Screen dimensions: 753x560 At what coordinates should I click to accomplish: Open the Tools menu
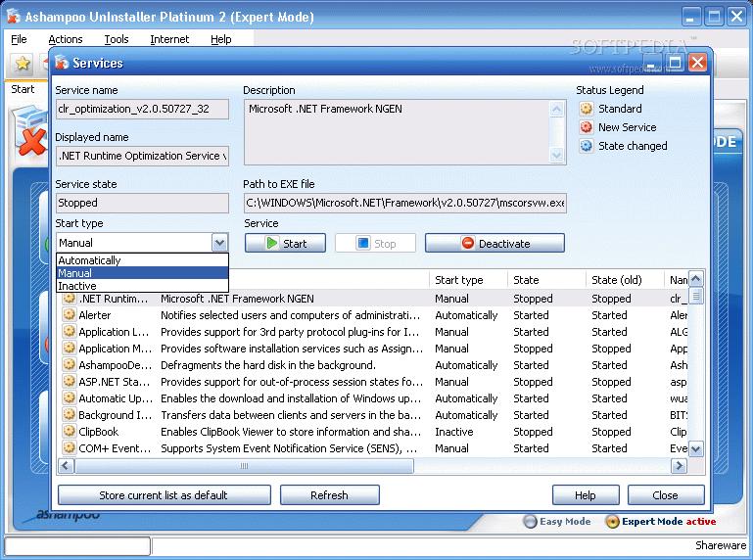pos(117,39)
